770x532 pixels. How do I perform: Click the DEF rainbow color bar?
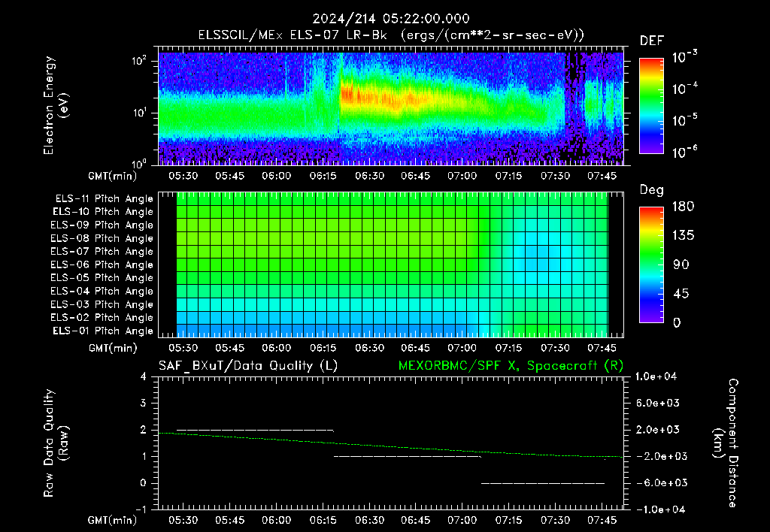point(652,105)
